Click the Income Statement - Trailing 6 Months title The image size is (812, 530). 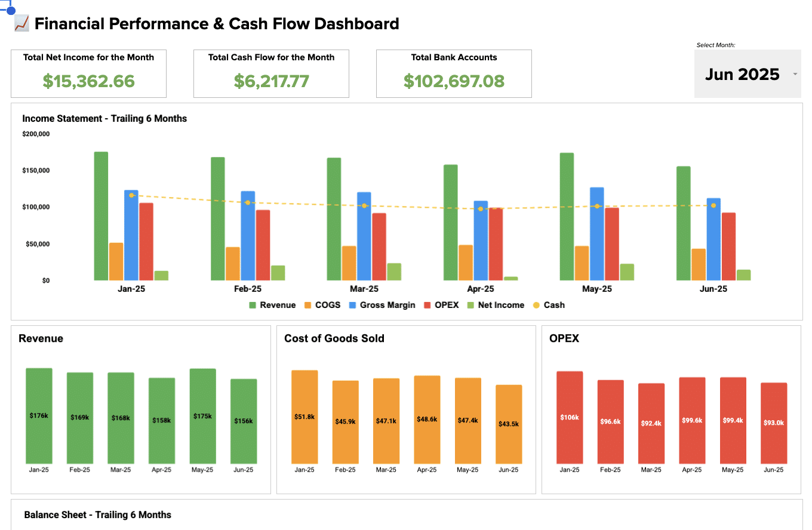click(x=104, y=118)
